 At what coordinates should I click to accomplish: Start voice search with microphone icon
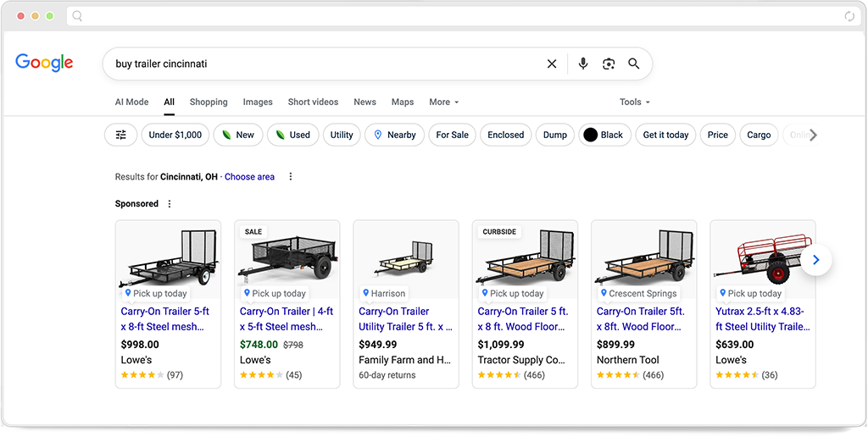[x=583, y=64]
